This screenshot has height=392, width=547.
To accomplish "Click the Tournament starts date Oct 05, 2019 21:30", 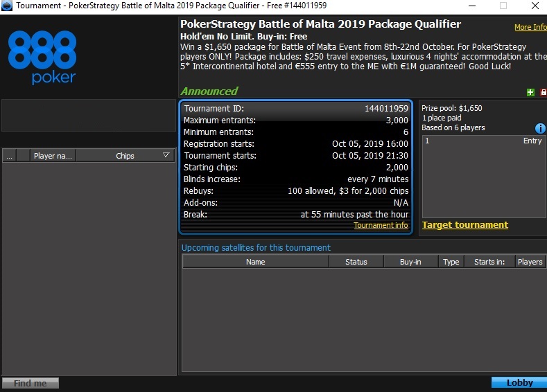I will pos(370,155).
